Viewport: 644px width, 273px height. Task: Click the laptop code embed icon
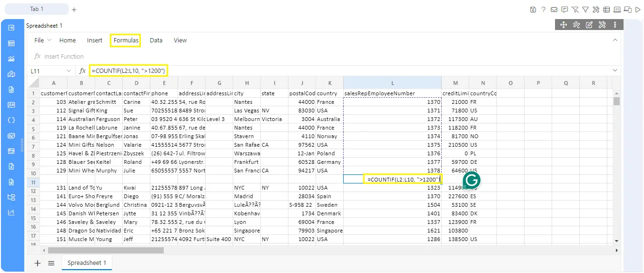pos(617,9)
